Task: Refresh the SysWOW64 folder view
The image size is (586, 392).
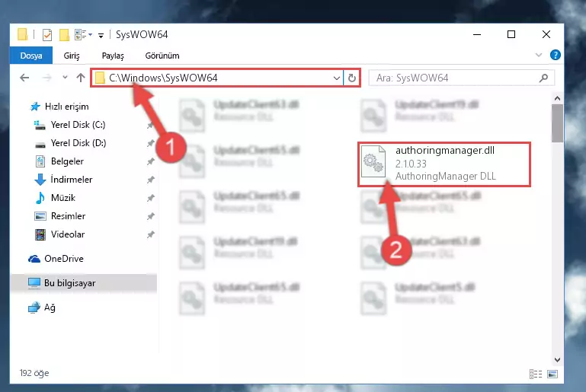Action: [x=351, y=78]
